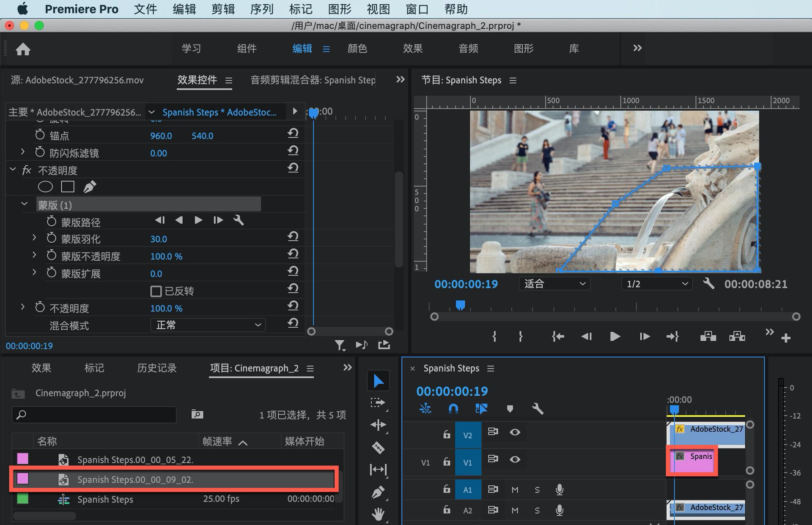
Task: Open the 文件 menu
Action: [x=145, y=9]
